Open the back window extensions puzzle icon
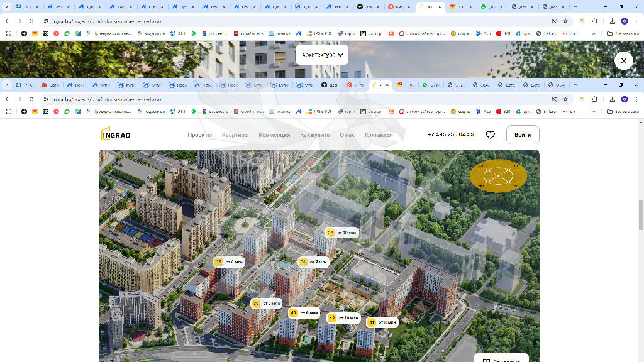The width and height of the screenshot is (644, 362). click(594, 21)
